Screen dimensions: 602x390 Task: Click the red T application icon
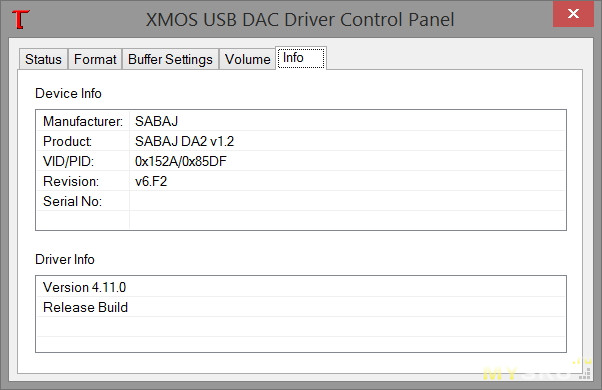[20, 20]
